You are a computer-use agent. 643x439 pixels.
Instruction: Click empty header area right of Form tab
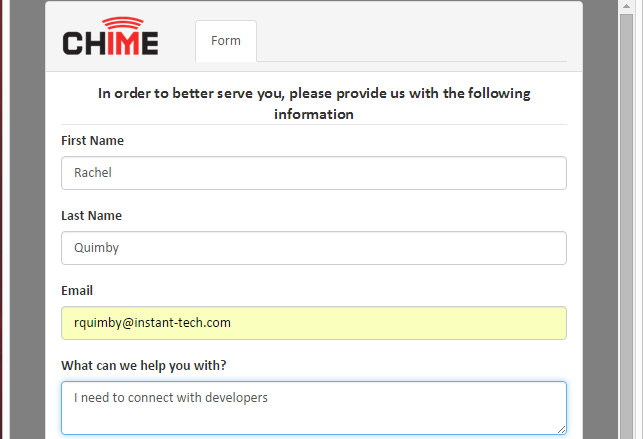[412, 41]
